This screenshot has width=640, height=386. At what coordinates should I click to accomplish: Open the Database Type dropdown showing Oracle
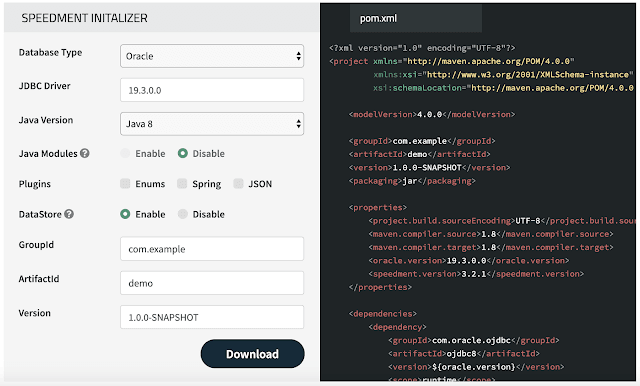click(212, 56)
